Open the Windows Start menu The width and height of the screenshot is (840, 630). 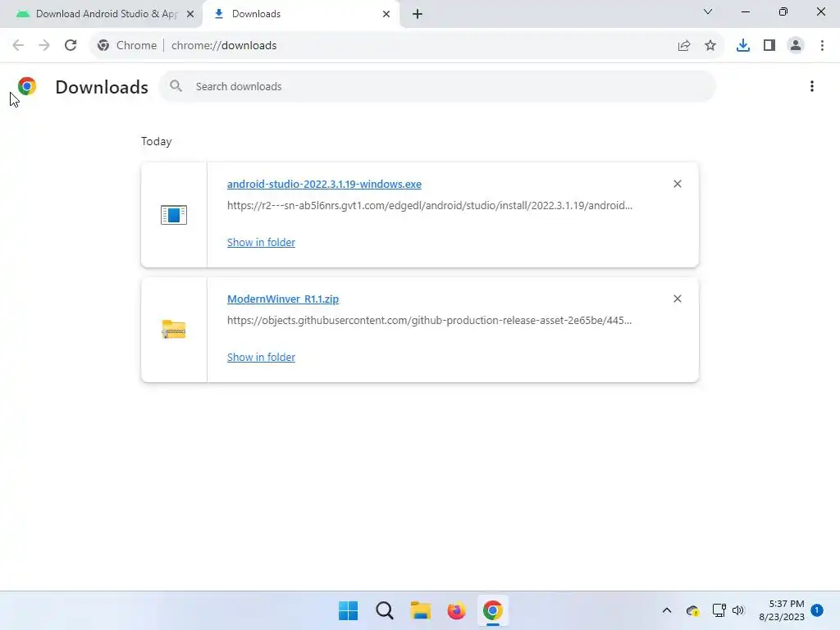[x=348, y=610]
